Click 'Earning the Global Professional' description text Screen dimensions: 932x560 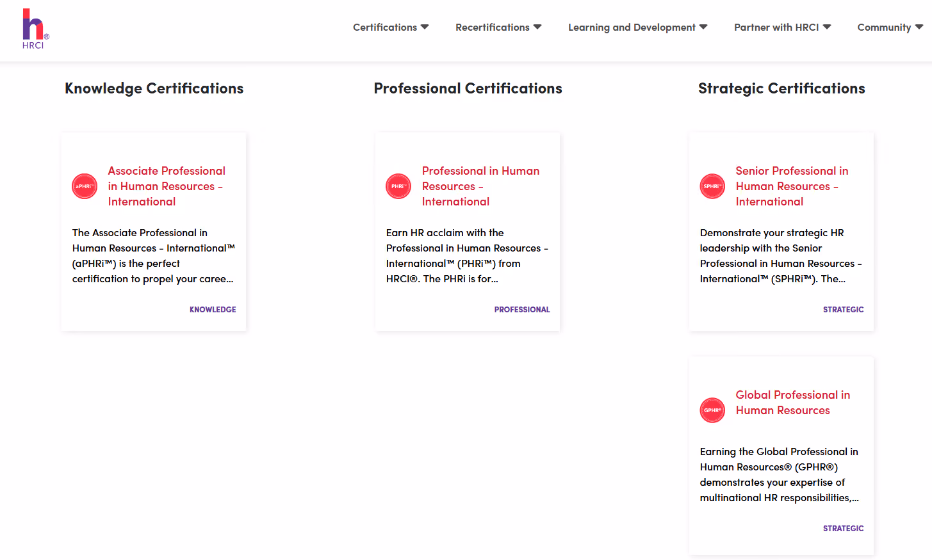(780, 475)
